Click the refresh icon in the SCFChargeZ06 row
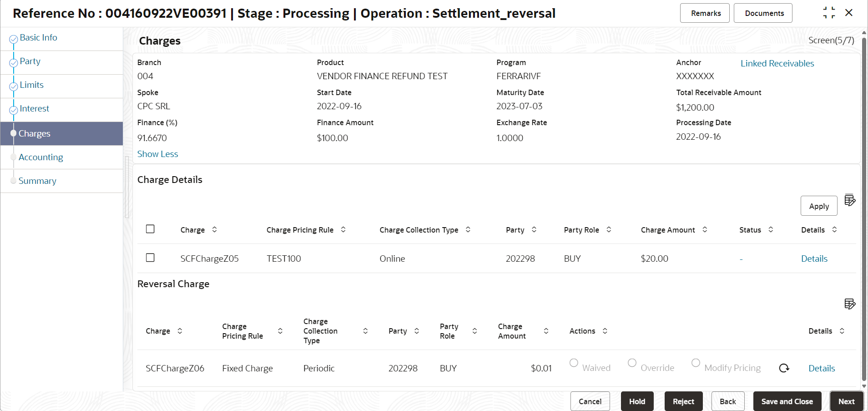This screenshot has height=411, width=868. 784,368
